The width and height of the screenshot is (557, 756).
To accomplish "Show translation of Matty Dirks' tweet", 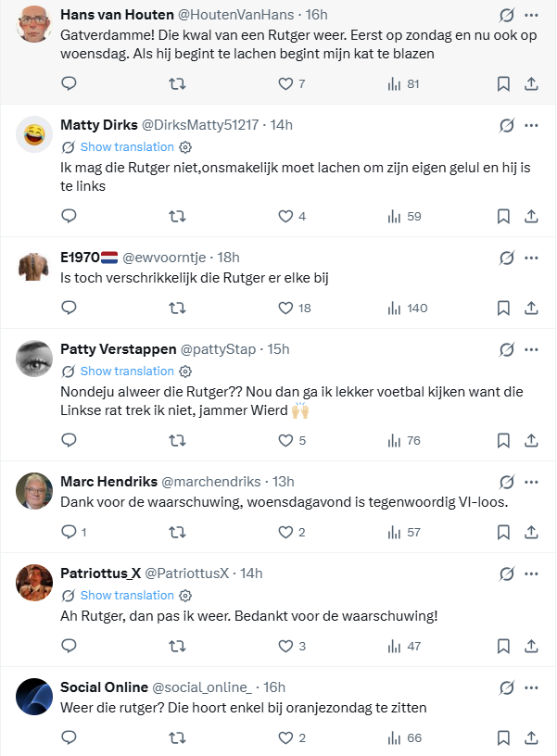I will coord(127,146).
